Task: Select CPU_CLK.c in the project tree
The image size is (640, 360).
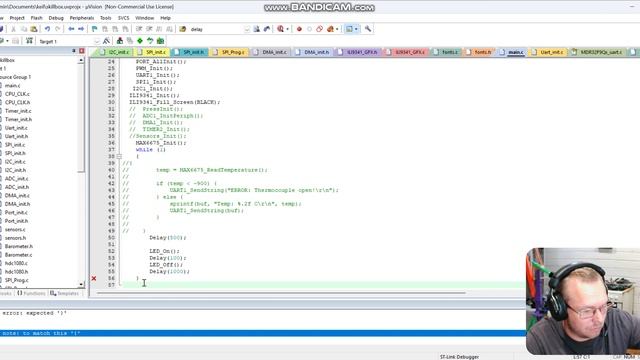Action: (x=17, y=94)
